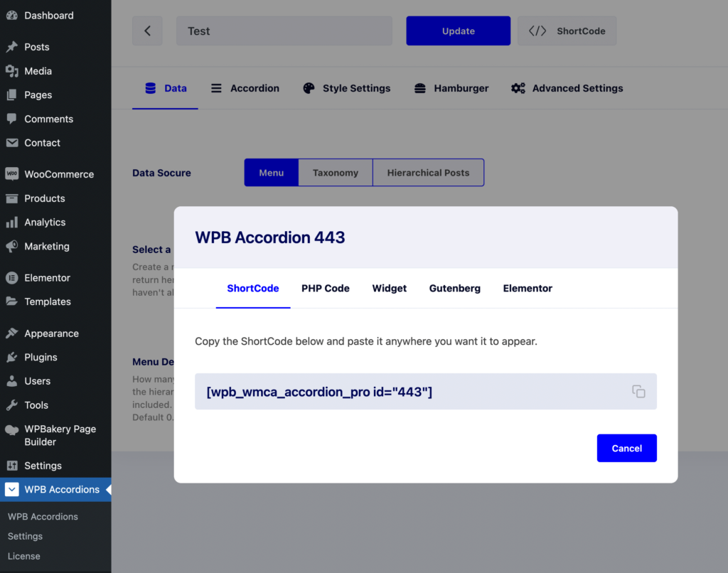Click the WPBakery Page Builder icon

(12, 429)
